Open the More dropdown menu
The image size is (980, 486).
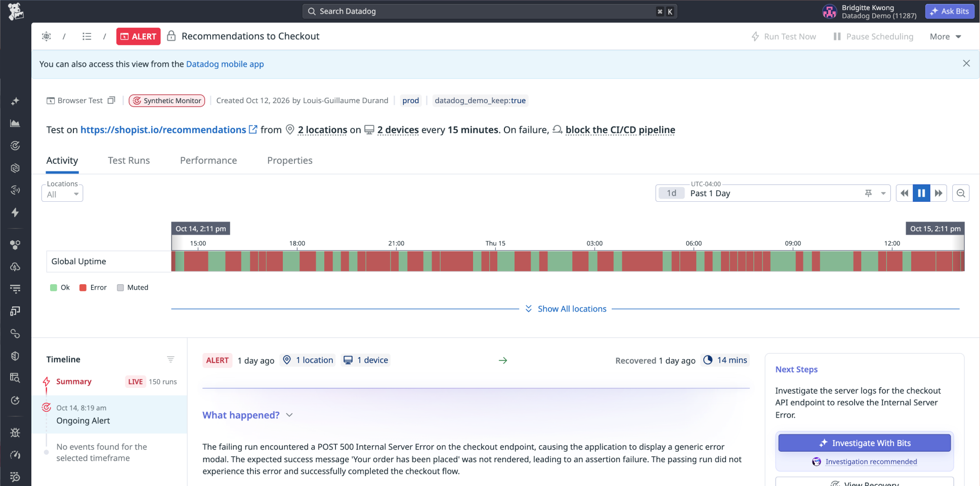[945, 36]
